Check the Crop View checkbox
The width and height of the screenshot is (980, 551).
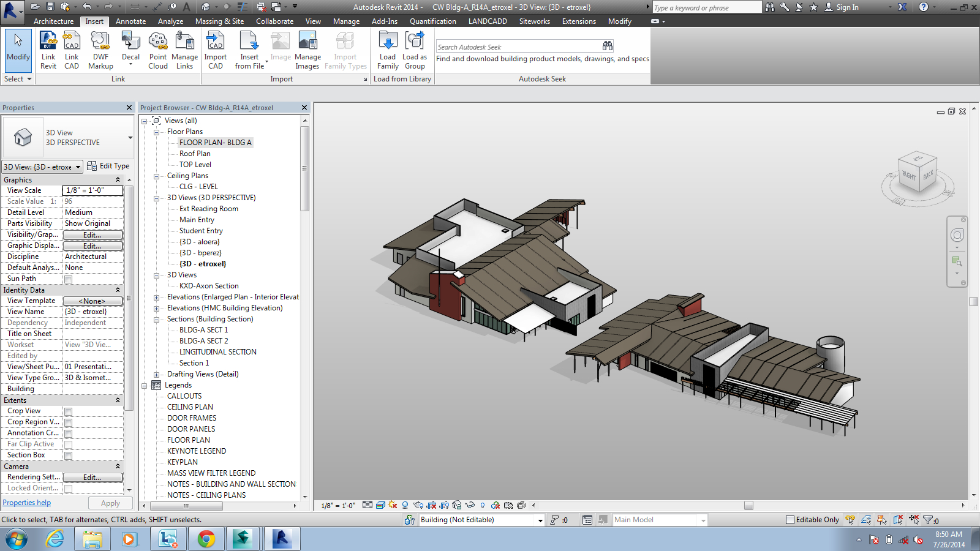tap(68, 411)
